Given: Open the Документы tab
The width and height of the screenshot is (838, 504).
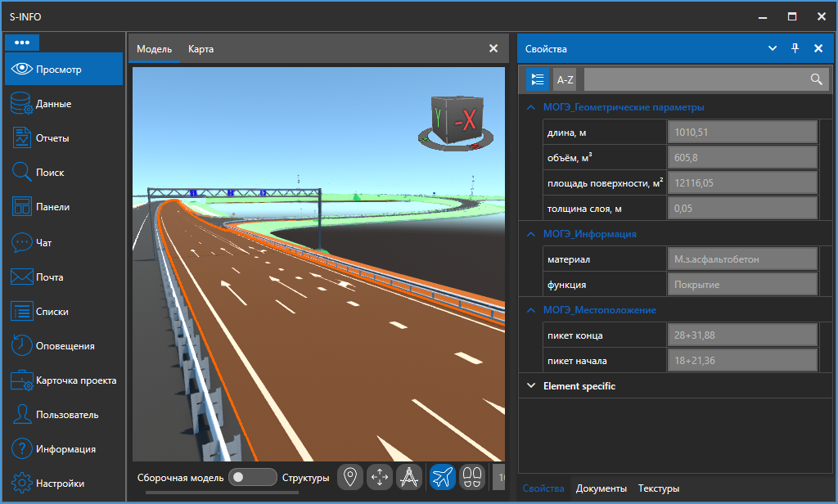Looking at the screenshot, I should [x=601, y=488].
